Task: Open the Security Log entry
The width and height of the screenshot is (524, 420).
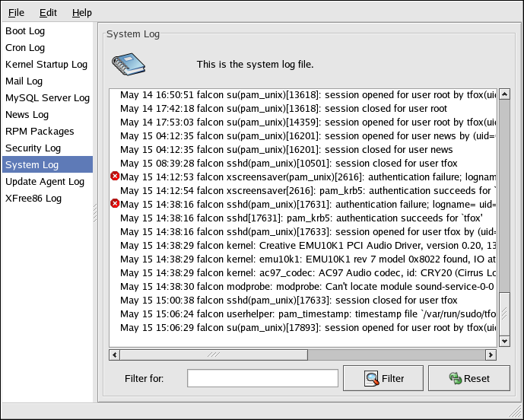Action: pyautogui.click(x=33, y=148)
